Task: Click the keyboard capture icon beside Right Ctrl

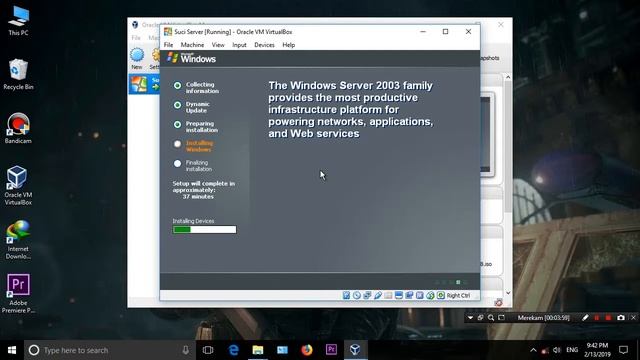Action: [x=441, y=295]
